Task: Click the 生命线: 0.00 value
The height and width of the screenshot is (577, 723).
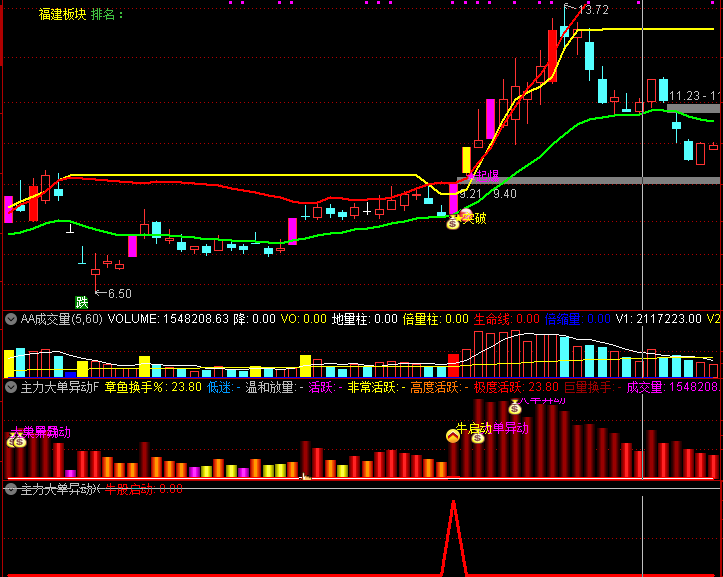Action: (x=507, y=319)
